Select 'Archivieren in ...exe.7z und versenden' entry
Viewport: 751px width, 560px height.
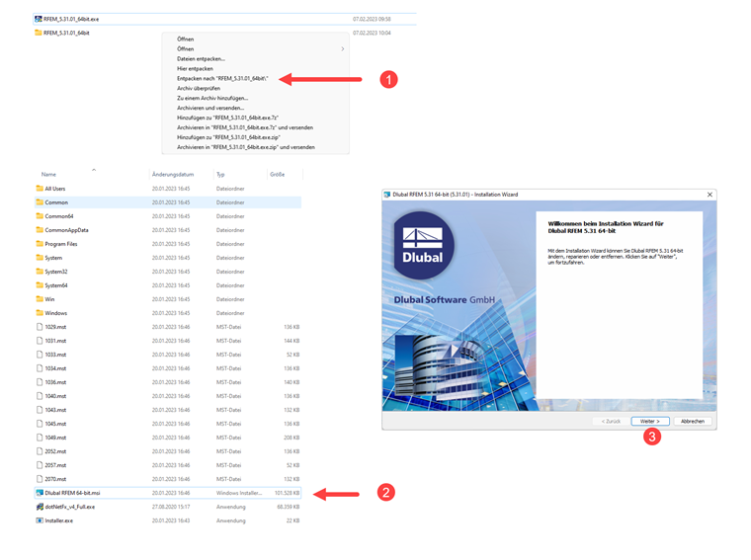[x=245, y=127]
